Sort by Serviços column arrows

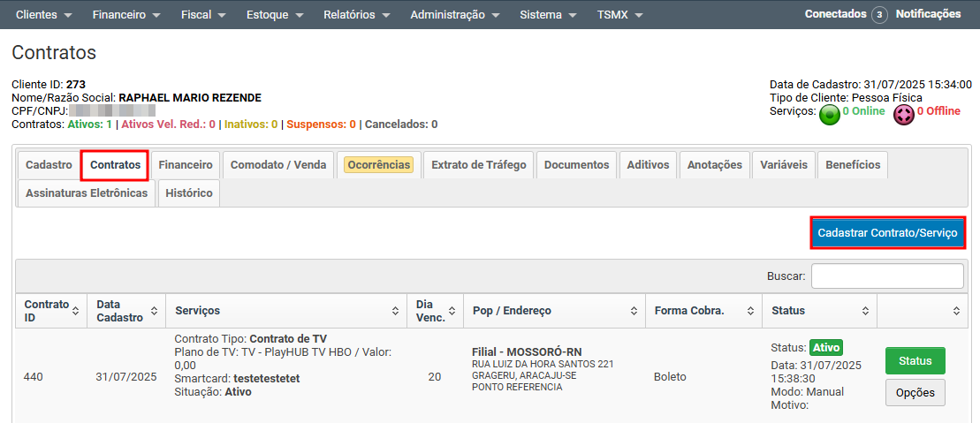click(394, 311)
